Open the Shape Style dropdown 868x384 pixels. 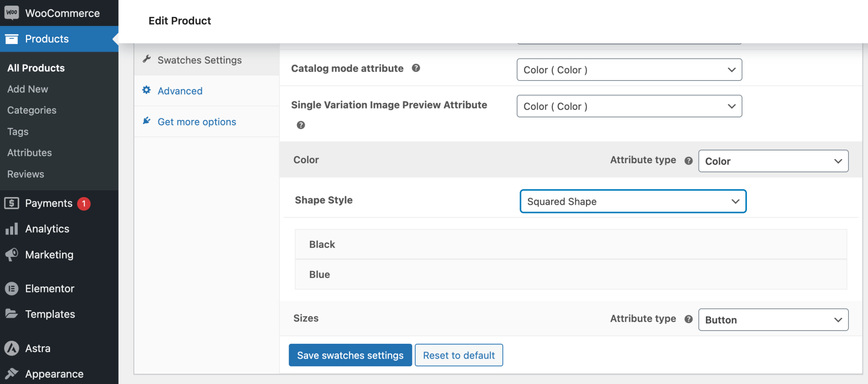coord(633,201)
